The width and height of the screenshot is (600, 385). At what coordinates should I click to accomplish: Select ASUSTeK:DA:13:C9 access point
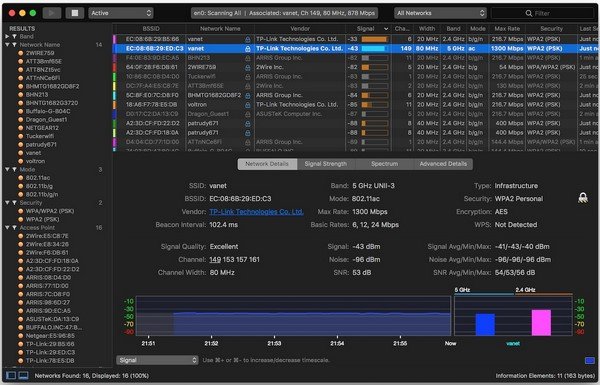pyautogui.click(x=52, y=319)
